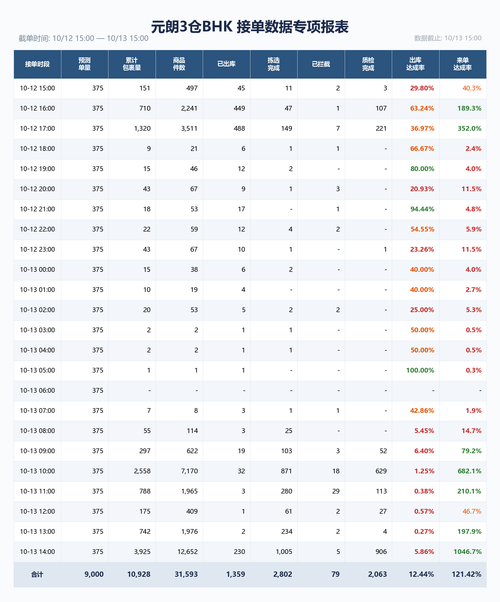Click the 10-12 17:00 time slot cell
This screenshot has width=500, height=602.
pyautogui.click(x=37, y=129)
